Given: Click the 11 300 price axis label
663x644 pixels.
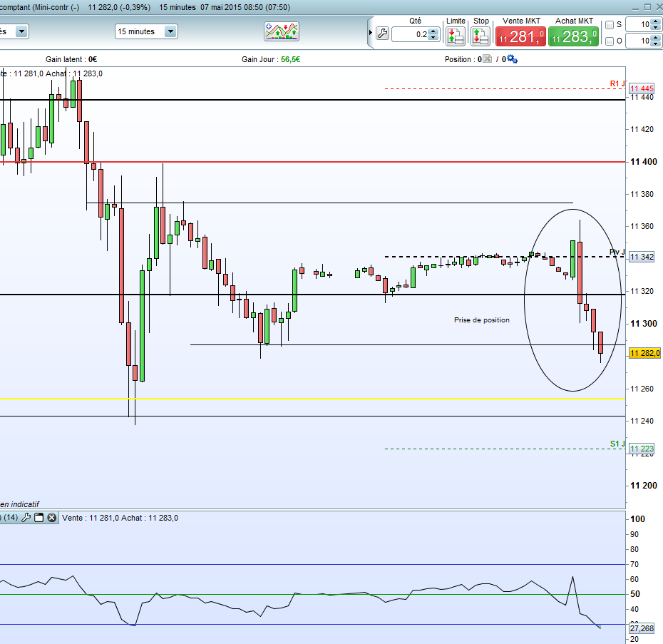Looking at the screenshot, I should 644,324.
